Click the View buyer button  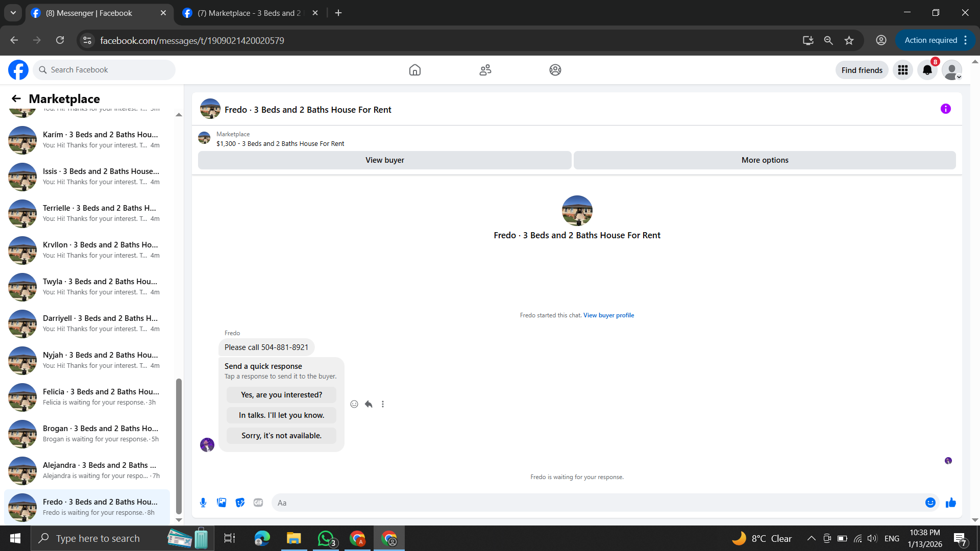tap(384, 160)
